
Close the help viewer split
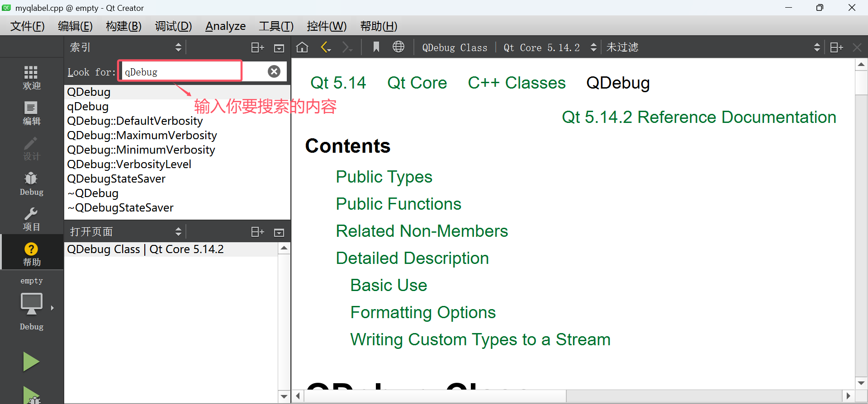pyautogui.click(x=857, y=47)
